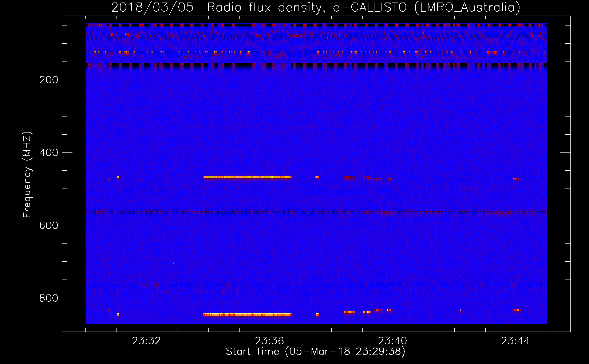This screenshot has height=364, width=589.
Task: Click the horizontal interference line near 565 MHz
Action: point(316,212)
